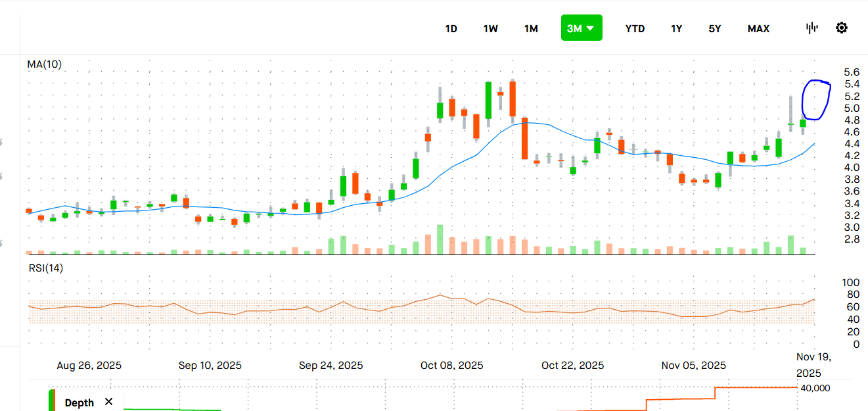
Task: Click the tallest volume bar near Oct 08
Action: click(x=440, y=239)
